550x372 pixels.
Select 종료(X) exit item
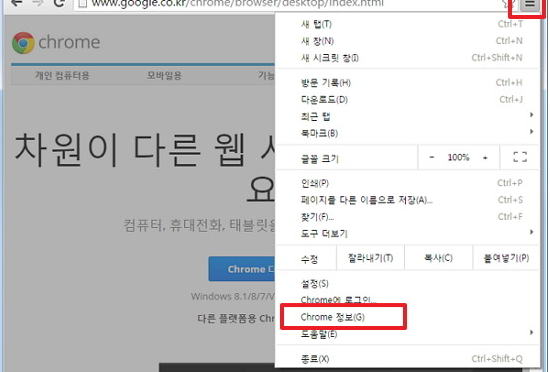coord(408,359)
